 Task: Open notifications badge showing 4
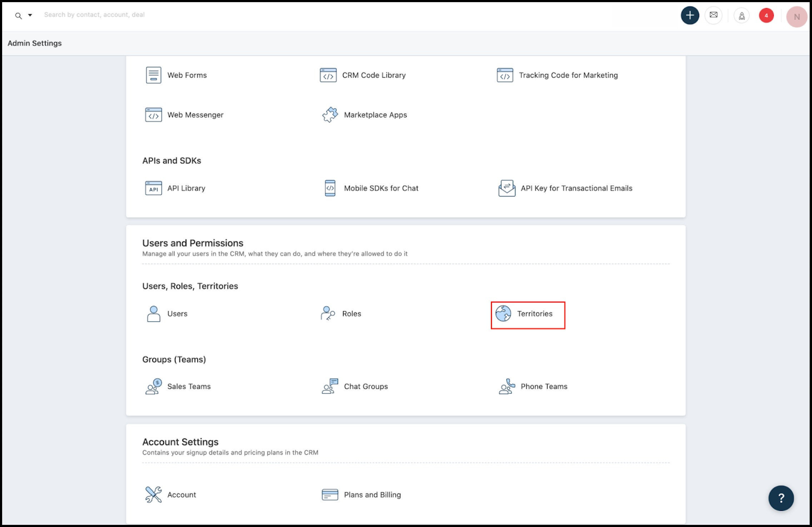coord(766,16)
